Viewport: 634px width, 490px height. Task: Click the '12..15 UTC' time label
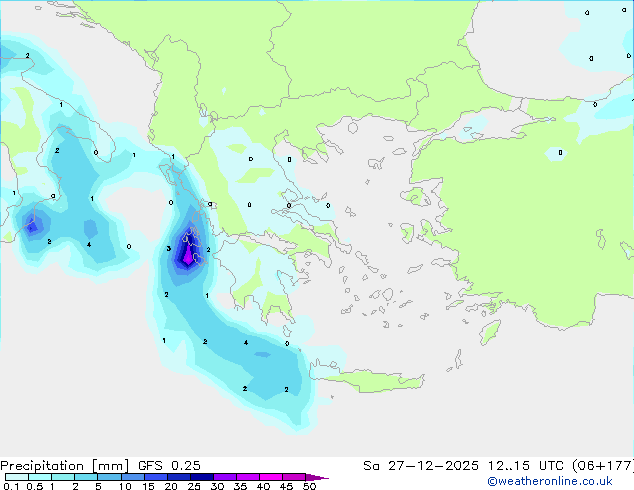coord(525,466)
